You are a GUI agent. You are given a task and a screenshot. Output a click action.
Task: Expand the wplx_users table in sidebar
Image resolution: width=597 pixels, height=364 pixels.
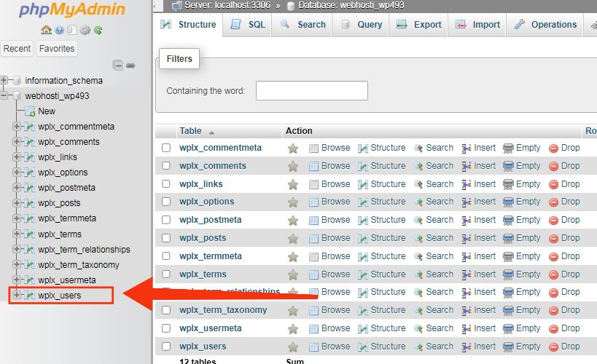(16, 295)
